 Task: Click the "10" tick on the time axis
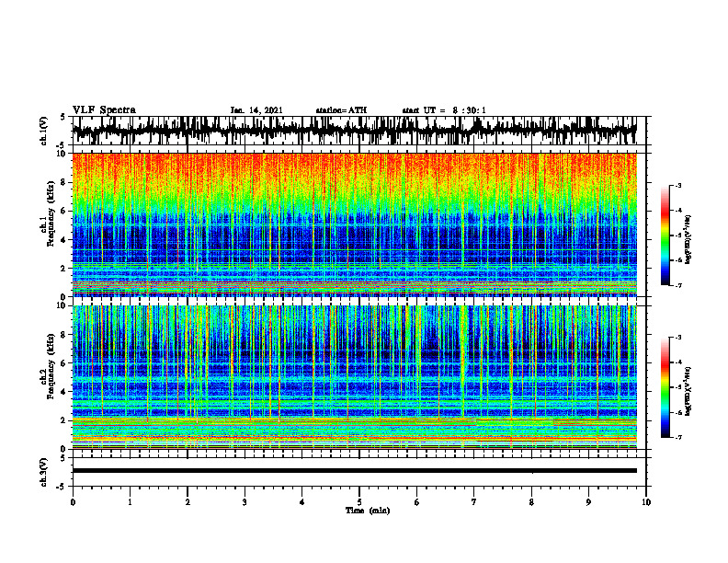coord(646,502)
